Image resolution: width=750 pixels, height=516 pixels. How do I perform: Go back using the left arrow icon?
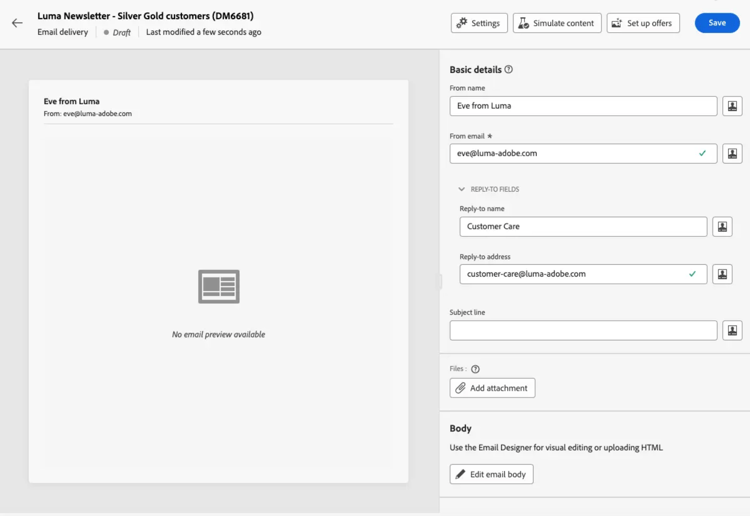pos(17,23)
